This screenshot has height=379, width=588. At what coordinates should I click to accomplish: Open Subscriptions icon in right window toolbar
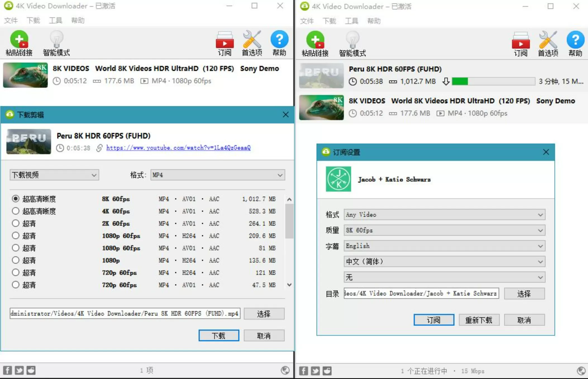coord(520,40)
